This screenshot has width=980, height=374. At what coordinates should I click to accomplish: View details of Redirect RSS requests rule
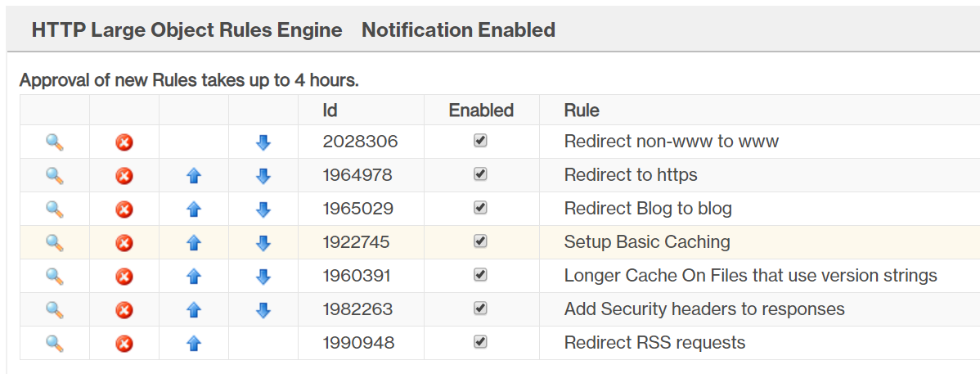click(x=55, y=344)
